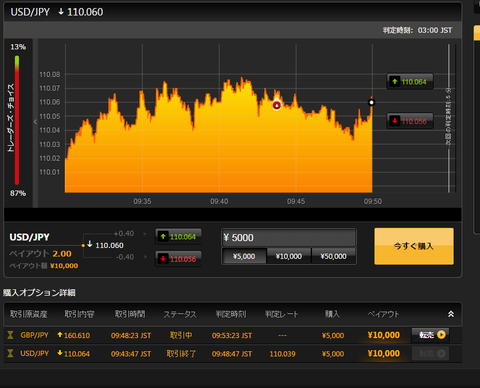
Task: Select the up 110.064 option beside payout
Action: coord(178,237)
